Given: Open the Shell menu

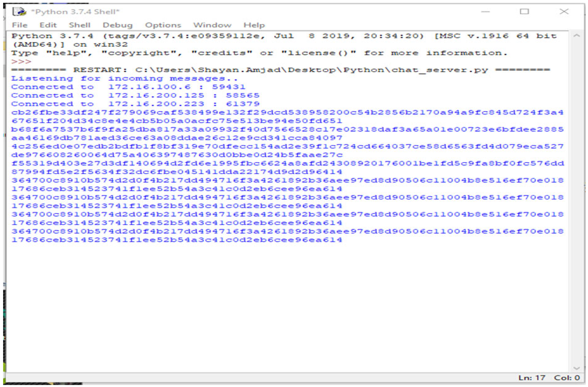Looking at the screenshot, I should (80, 25).
